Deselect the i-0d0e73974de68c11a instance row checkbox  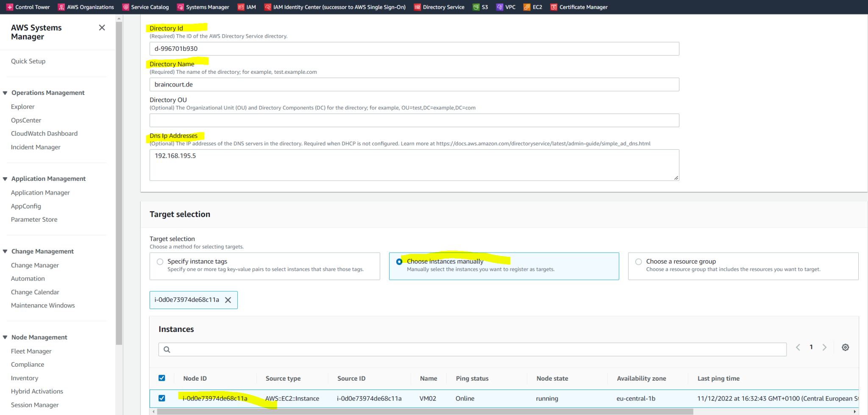tap(162, 398)
